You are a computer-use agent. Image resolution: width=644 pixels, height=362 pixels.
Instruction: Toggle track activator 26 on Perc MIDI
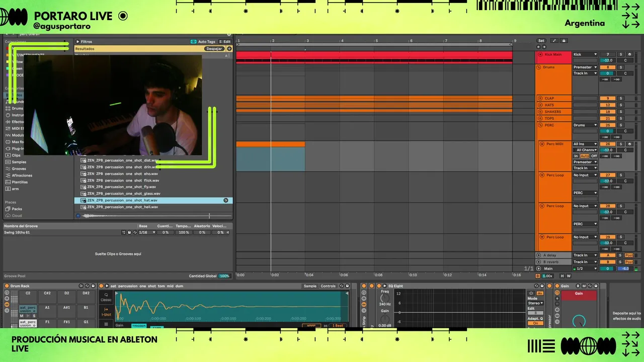[608, 144]
